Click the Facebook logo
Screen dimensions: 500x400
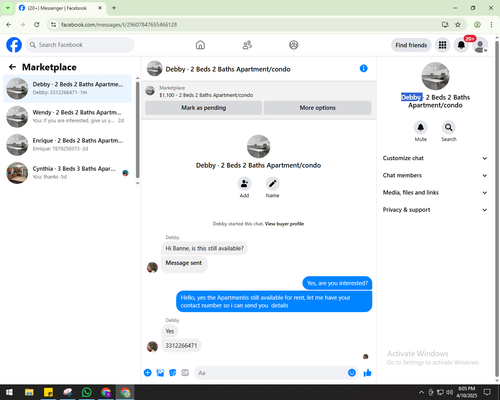(x=14, y=45)
